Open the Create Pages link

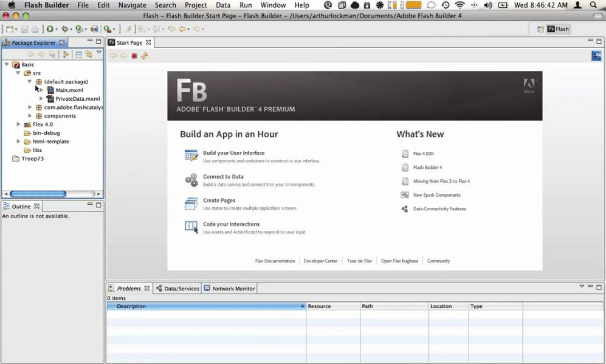pyautogui.click(x=219, y=200)
